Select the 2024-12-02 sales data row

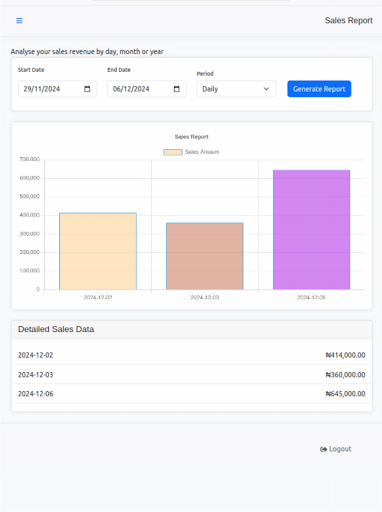tap(192, 355)
